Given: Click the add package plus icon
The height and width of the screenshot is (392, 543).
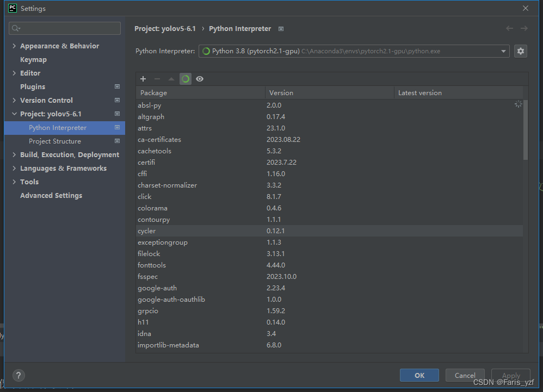Looking at the screenshot, I should coord(143,79).
